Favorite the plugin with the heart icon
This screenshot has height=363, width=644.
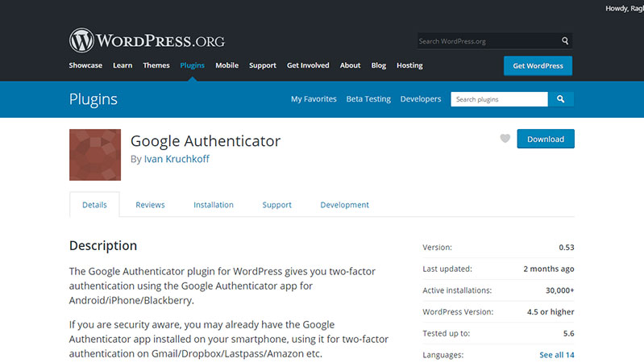[505, 139]
